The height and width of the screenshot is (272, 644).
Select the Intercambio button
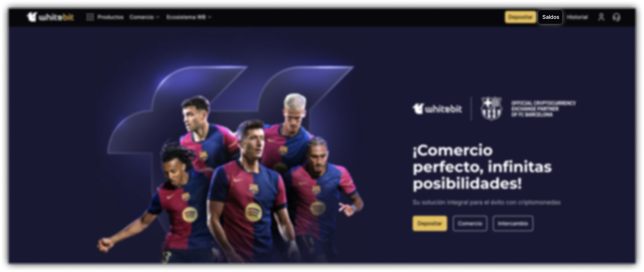[513, 223]
